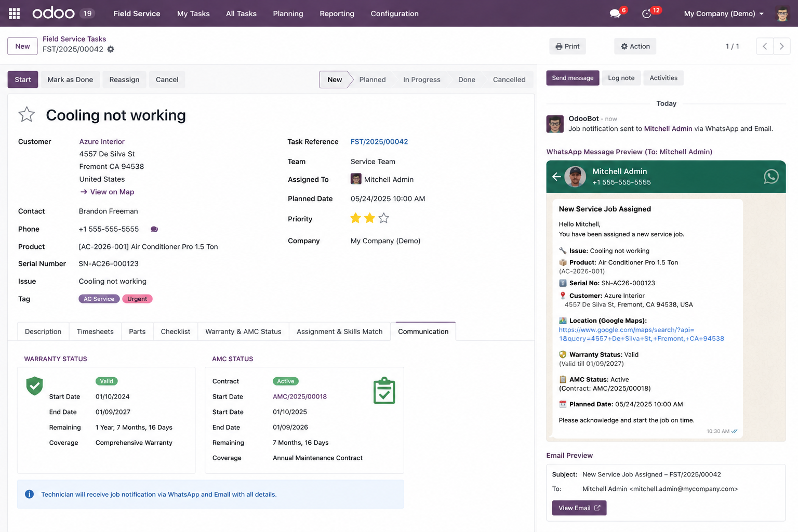The image size is (798, 532).
Task: Set priority to three stars
Action: pos(383,218)
